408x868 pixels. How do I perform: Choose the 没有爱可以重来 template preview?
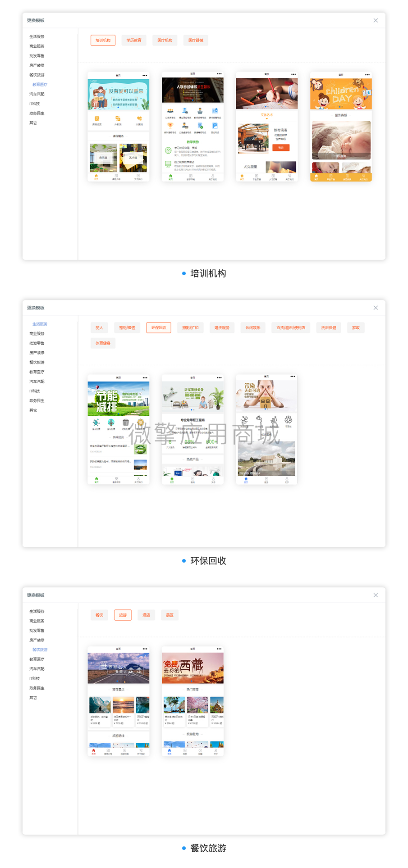coord(118,127)
